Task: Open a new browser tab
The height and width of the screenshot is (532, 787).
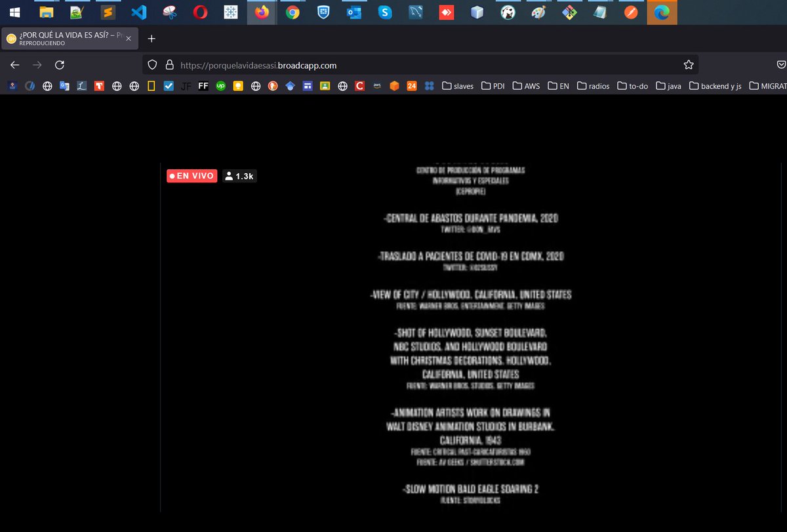Action: coord(151,39)
